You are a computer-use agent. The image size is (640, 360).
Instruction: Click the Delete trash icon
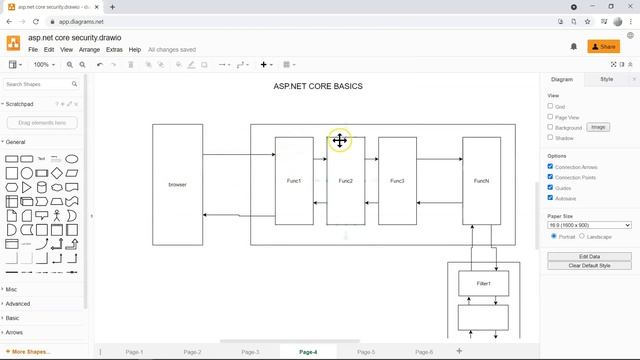131,64
